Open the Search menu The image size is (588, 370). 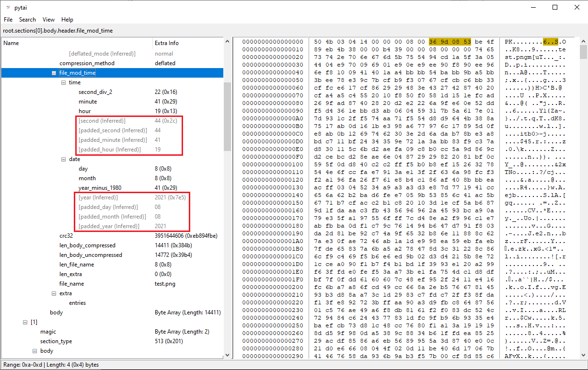tap(27, 20)
